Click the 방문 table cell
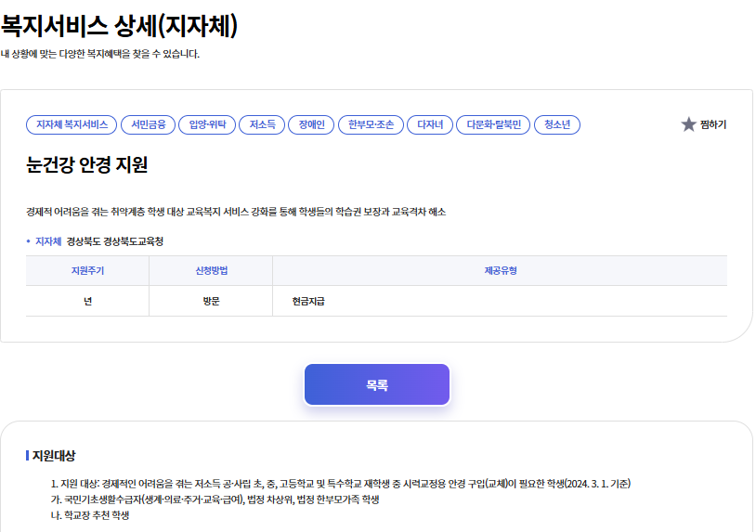 (x=211, y=302)
